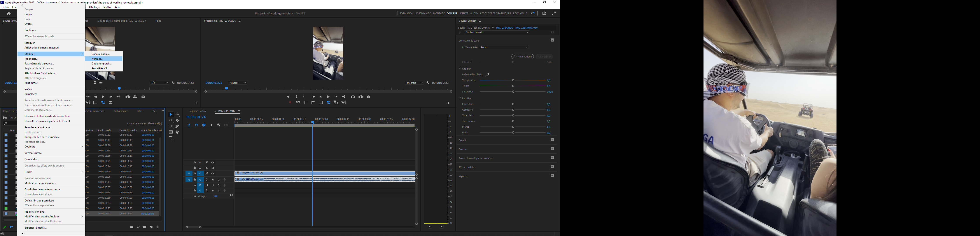
Task: Click the IMG_2364.MOV.mov [V] video clip
Action: click(x=325, y=173)
